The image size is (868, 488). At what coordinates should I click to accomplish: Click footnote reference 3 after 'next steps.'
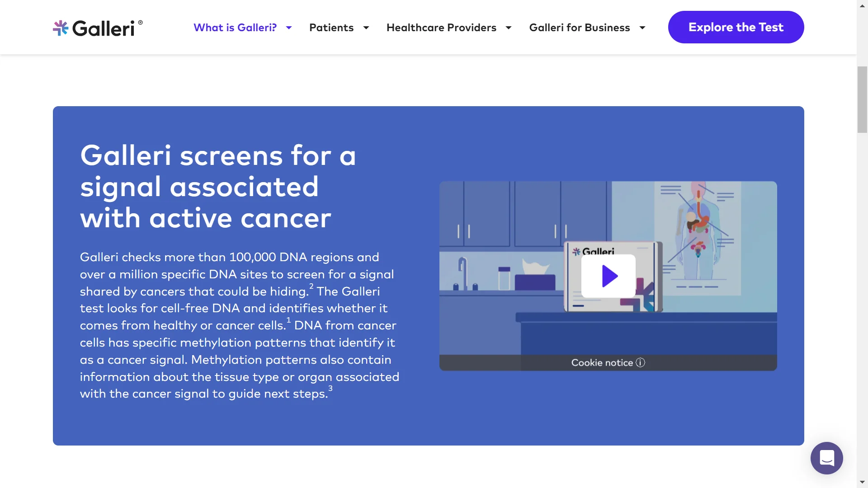click(x=330, y=389)
